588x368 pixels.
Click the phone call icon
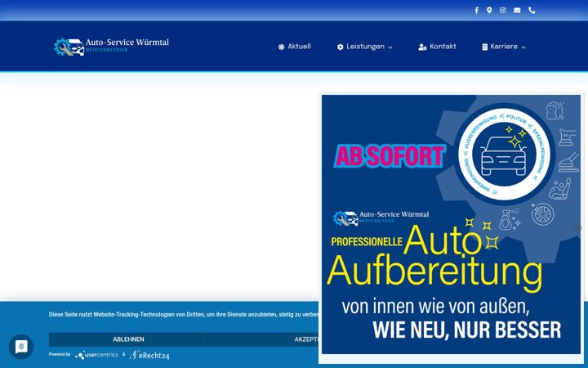tap(532, 10)
